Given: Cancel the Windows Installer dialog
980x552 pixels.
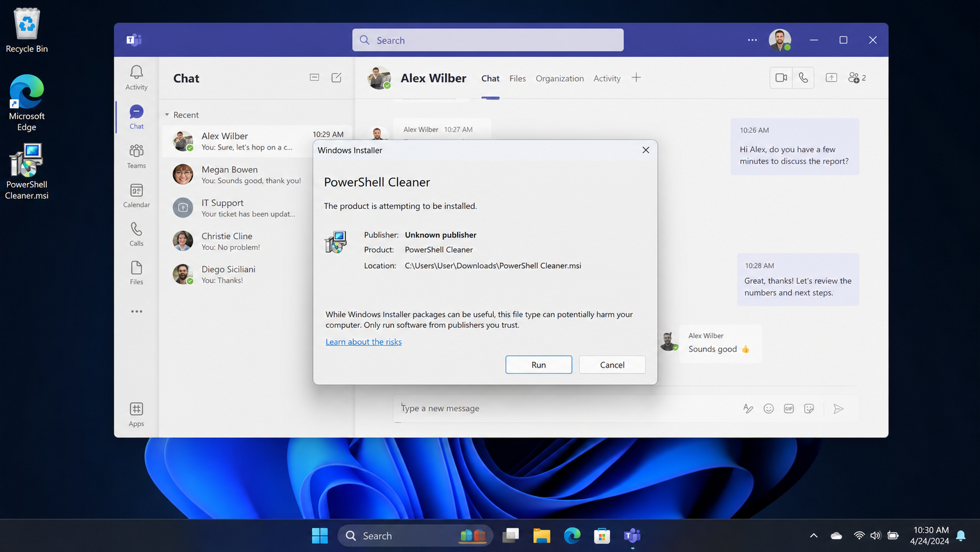Looking at the screenshot, I should [612, 365].
